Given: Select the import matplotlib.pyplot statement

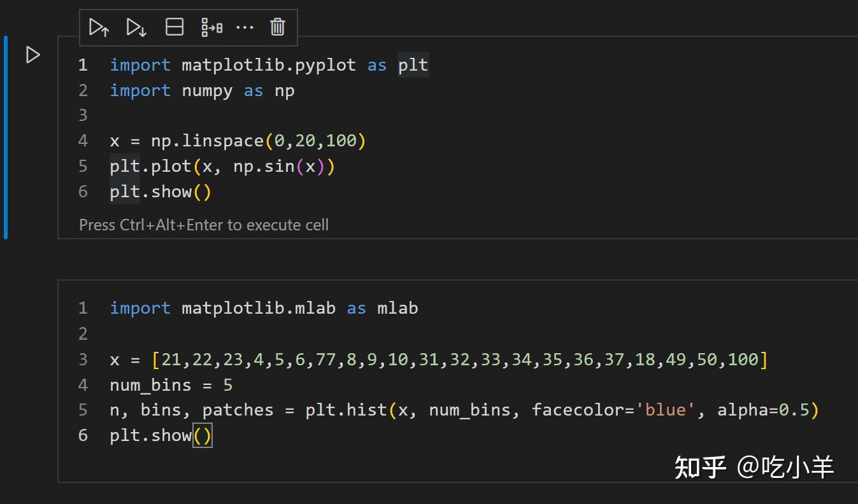Looking at the screenshot, I should pyautogui.click(x=268, y=64).
